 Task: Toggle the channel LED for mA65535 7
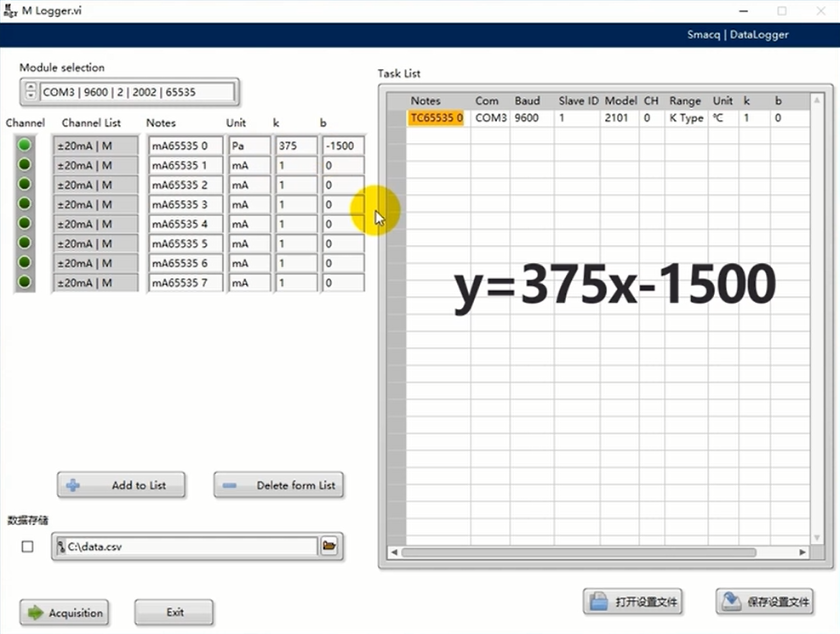pyautogui.click(x=25, y=283)
